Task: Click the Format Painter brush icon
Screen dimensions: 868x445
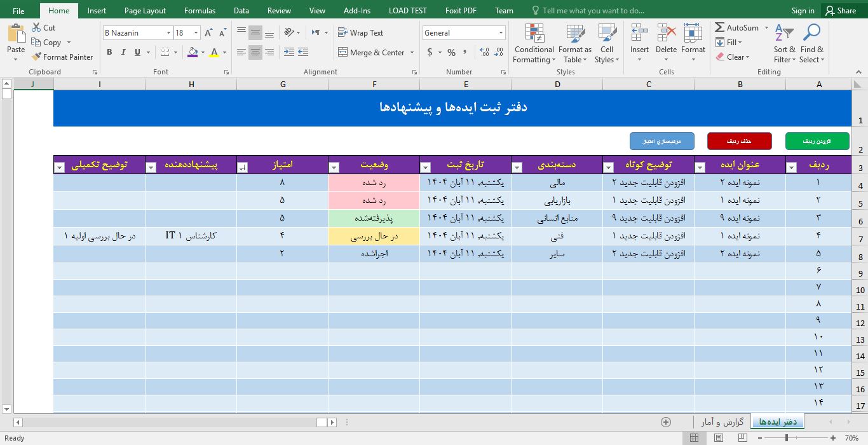Action: coord(36,57)
